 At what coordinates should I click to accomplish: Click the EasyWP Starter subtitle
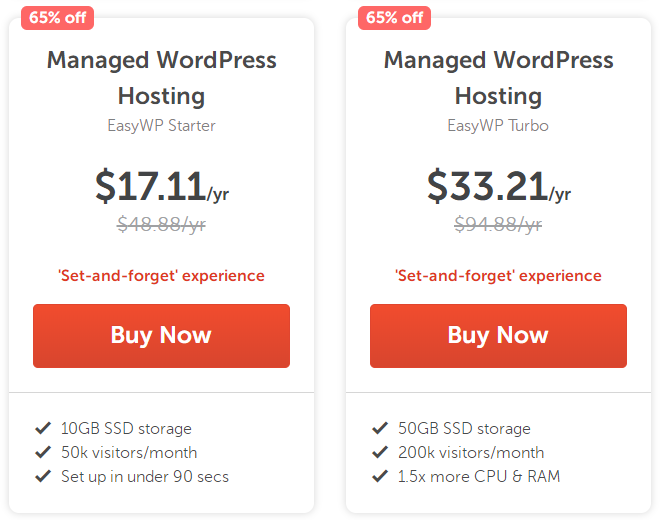click(161, 125)
